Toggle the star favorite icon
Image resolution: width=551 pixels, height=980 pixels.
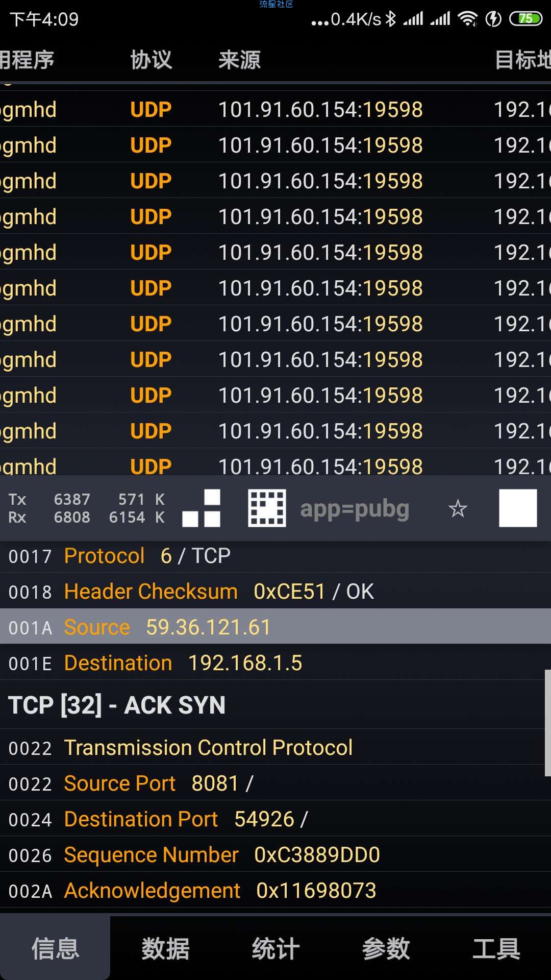pyautogui.click(x=458, y=508)
